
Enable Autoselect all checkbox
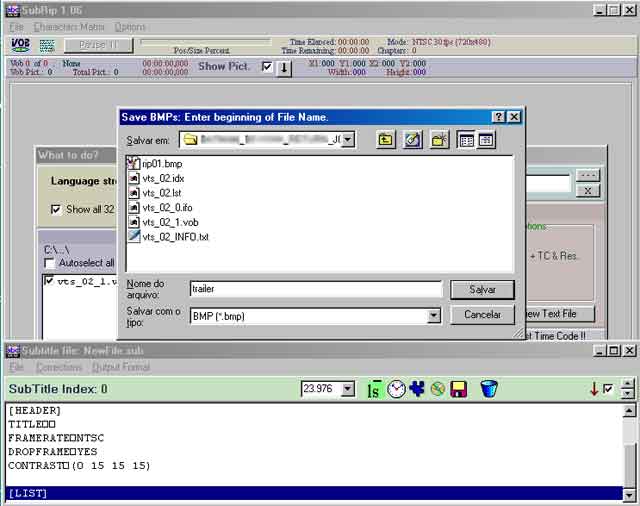point(49,263)
